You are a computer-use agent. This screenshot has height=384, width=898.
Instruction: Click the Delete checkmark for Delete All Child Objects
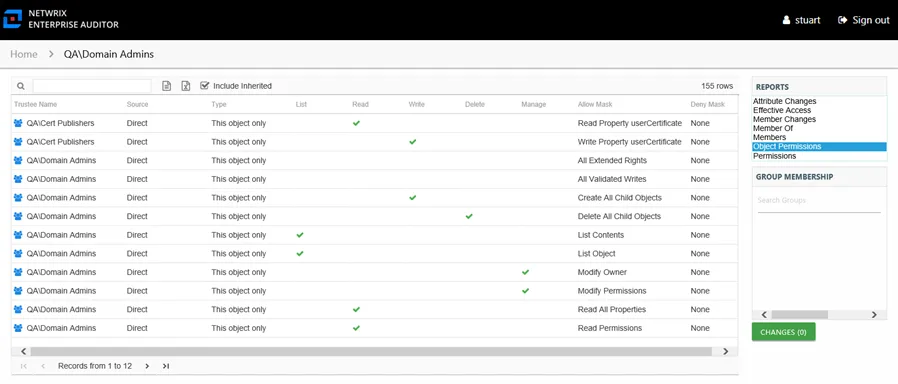[x=469, y=216]
